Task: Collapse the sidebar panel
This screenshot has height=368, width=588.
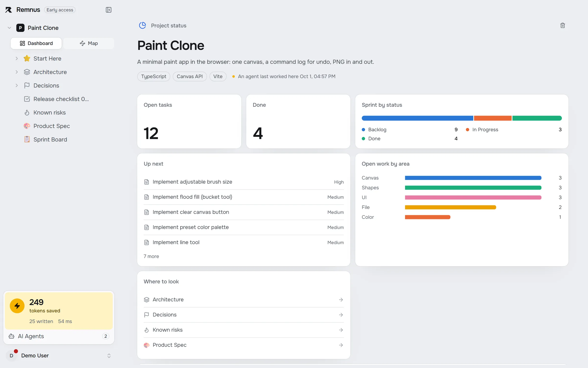Action: pyautogui.click(x=109, y=10)
